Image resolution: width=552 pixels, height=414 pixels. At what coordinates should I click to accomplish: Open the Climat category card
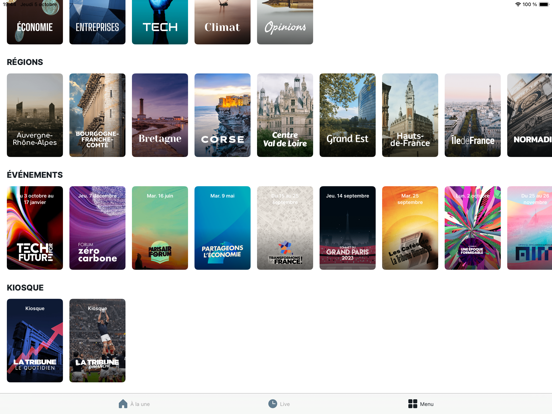(x=222, y=22)
